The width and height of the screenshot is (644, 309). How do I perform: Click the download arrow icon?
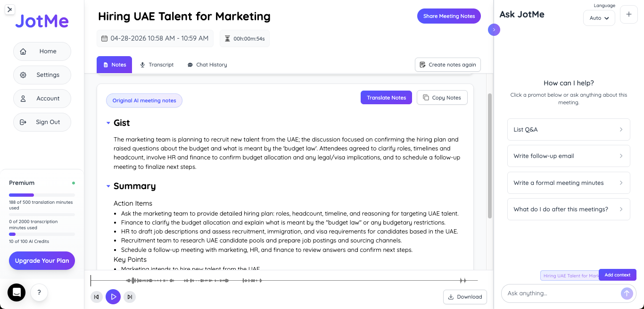pos(451,297)
